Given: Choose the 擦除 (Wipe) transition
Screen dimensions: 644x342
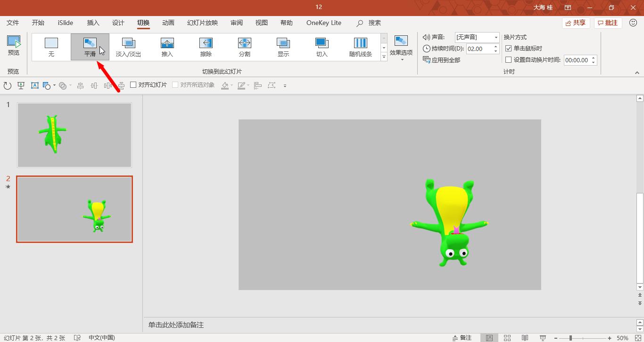Looking at the screenshot, I should [206, 47].
